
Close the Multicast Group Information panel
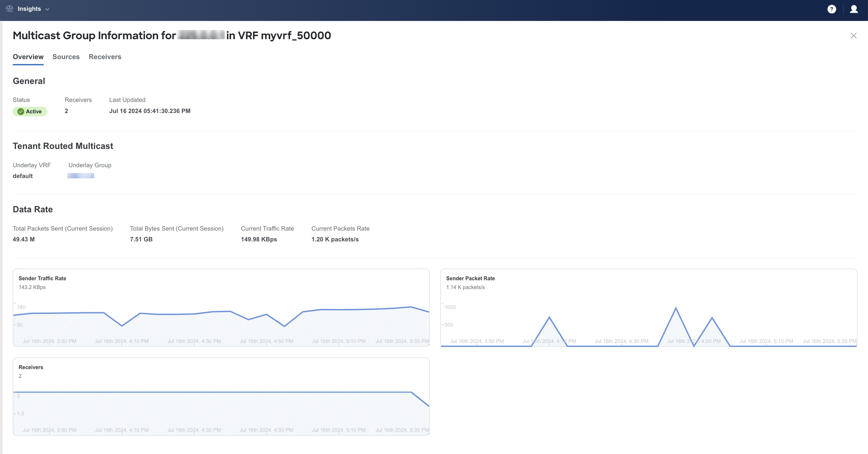click(x=853, y=36)
